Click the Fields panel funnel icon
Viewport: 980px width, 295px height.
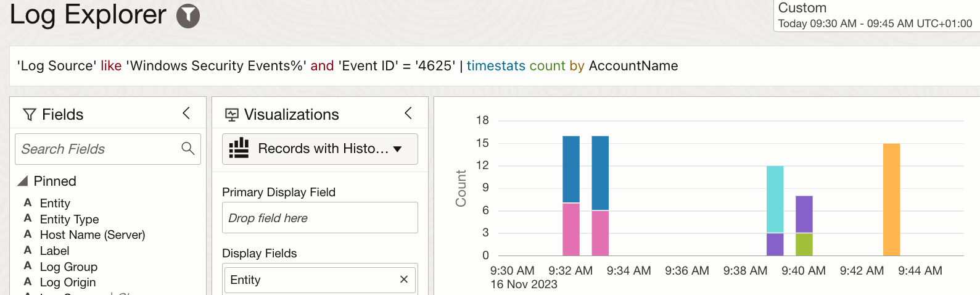point(29,115)
